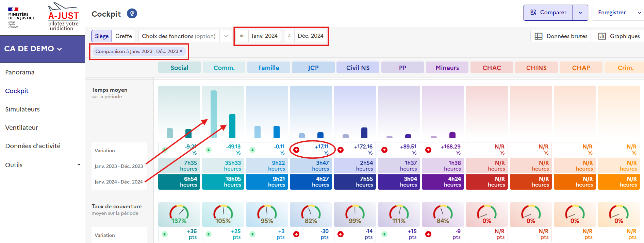Click the green down-arrow icon in Comm. variation

click(209, 150)
